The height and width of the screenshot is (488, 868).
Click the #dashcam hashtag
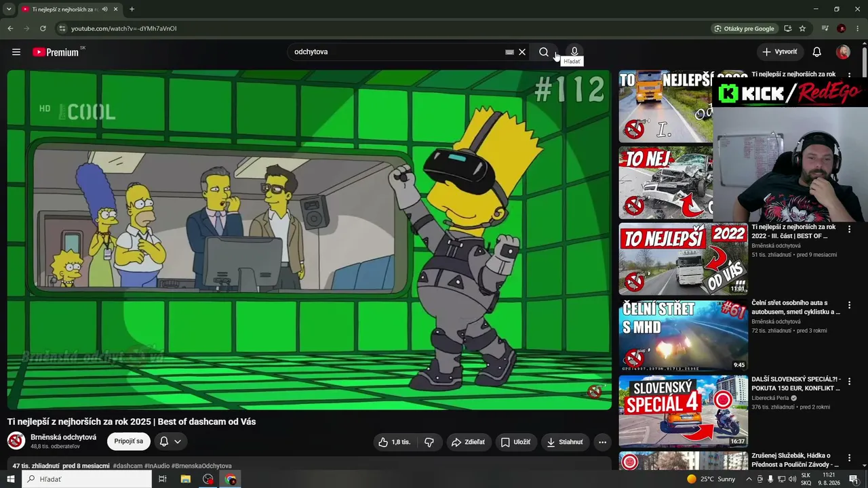click(x=127, y=466)
